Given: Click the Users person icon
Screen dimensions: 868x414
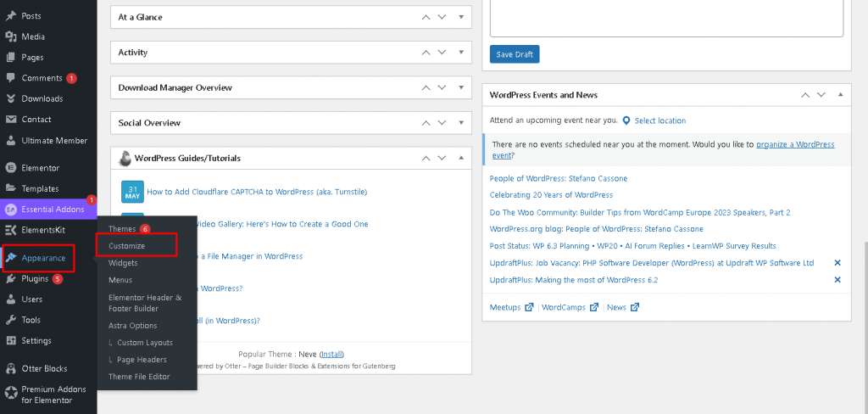Looking at the screenshot, I should (x=11, y=299).
